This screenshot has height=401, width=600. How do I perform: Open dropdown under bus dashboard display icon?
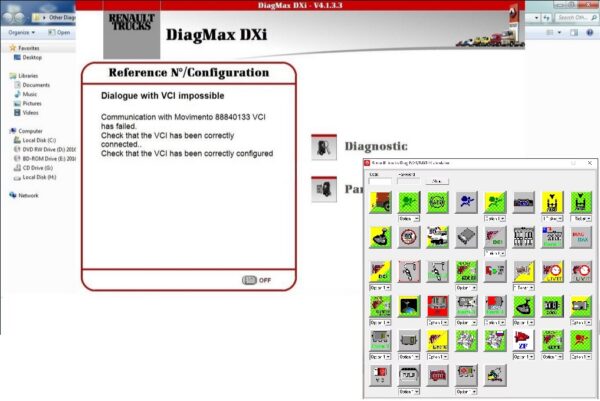(x=409, y=392)
